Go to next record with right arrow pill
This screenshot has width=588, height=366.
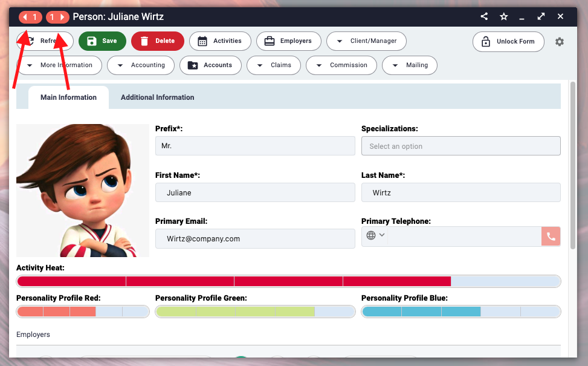pos(57,17)
